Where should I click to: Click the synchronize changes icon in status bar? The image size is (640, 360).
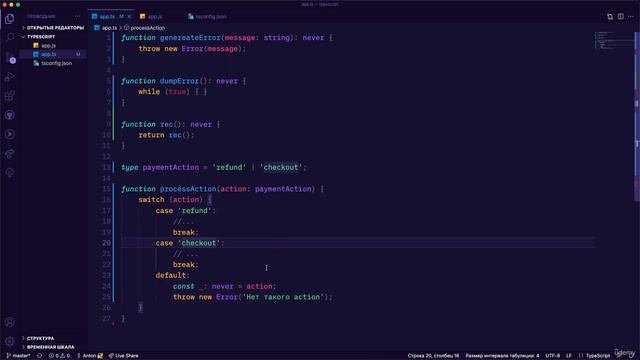click(40, 356)
